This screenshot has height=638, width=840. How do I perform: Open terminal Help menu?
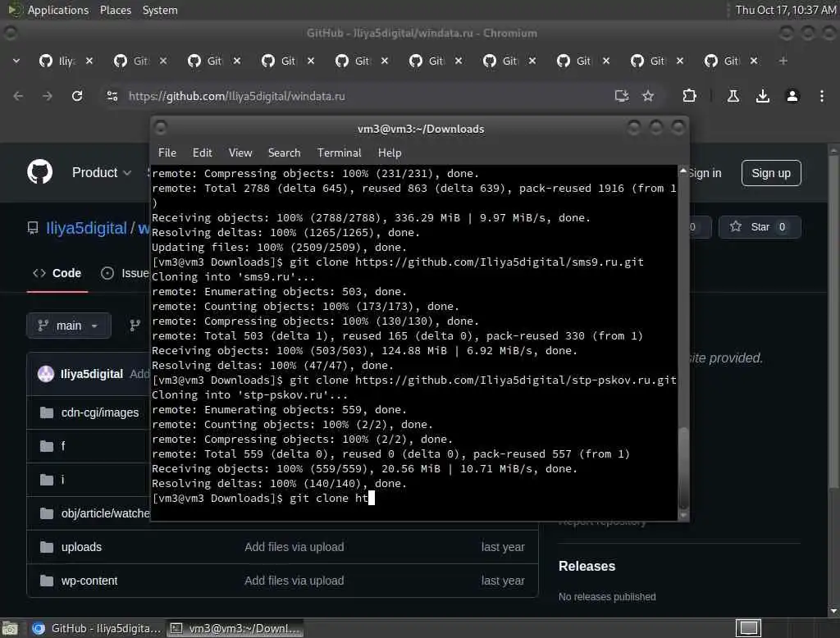(x=390, y=153)
